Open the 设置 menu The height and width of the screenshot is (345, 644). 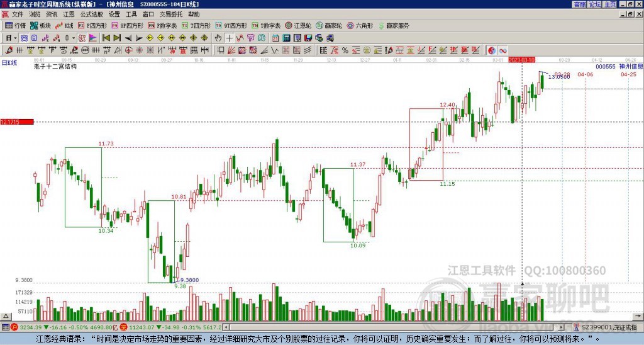click(x=114, y=14)
